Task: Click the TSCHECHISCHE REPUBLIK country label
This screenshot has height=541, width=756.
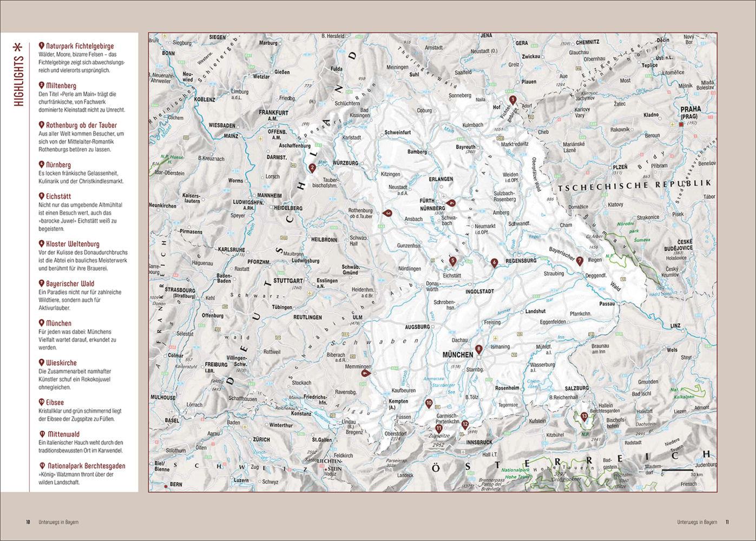Action: coord(634,186)
